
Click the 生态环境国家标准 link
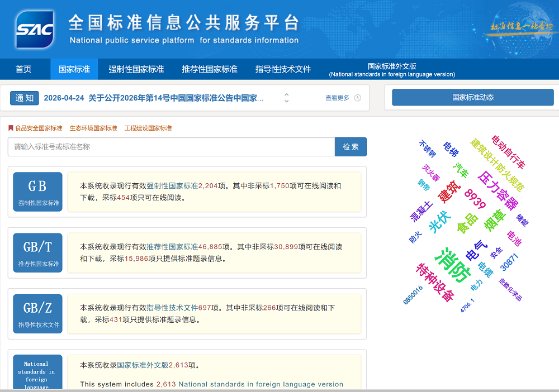(92, 127)
